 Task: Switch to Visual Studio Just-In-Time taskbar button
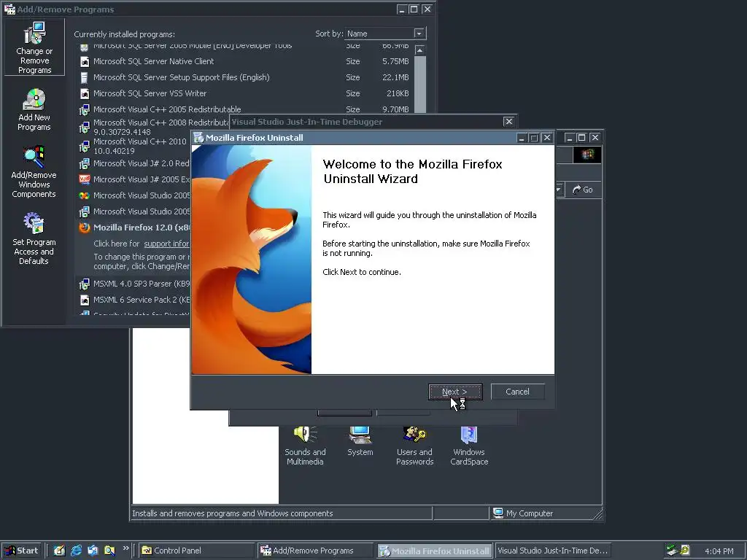pos(553,551)
